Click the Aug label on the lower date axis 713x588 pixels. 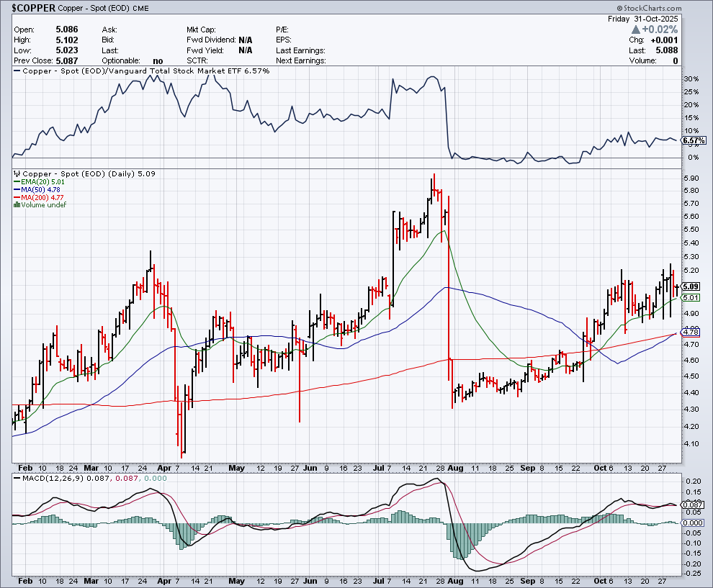tap(455, 579)
